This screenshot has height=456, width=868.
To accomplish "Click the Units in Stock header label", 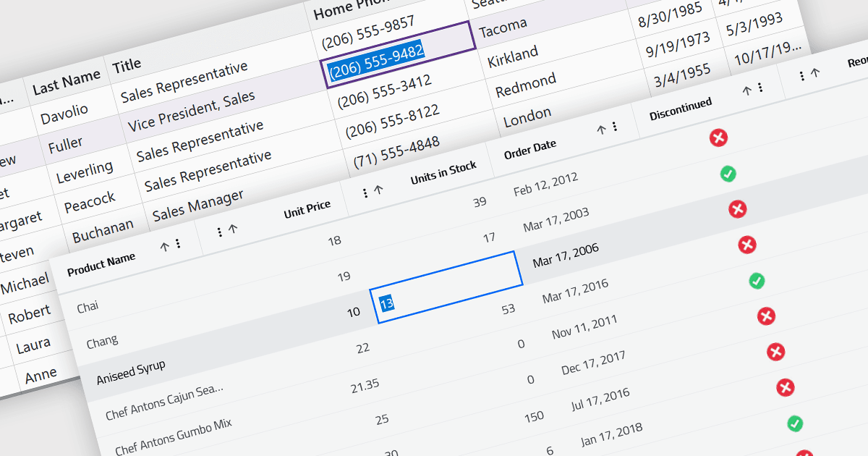I will click(443, 173).
